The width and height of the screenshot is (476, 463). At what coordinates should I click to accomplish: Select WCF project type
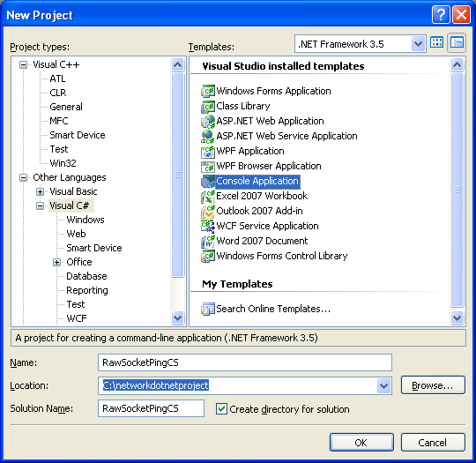click(77, 318)
